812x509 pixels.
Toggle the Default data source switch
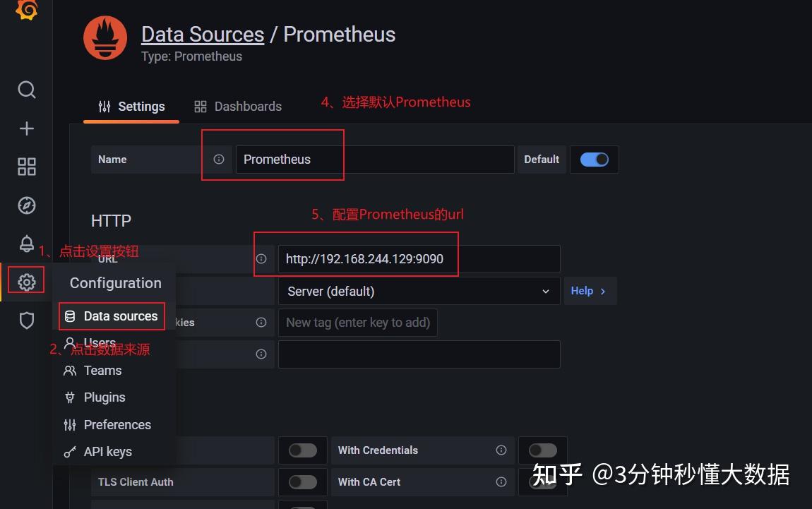point(594,160)
